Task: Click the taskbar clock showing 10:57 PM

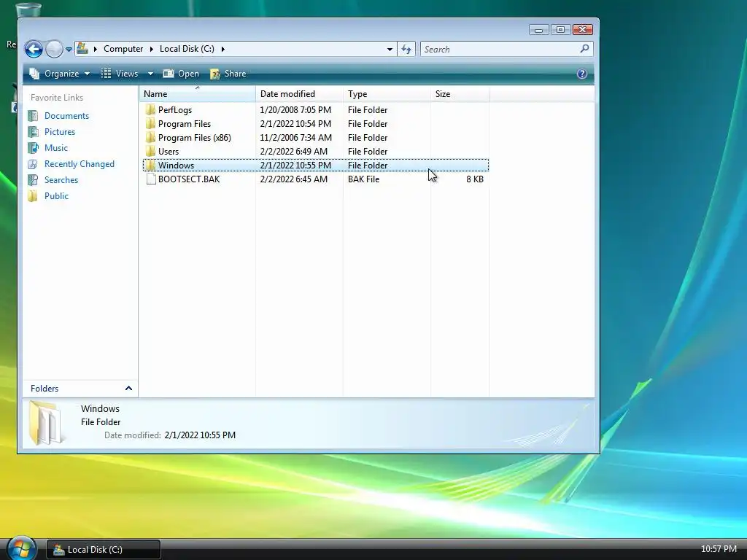Action: click(719, 549)
